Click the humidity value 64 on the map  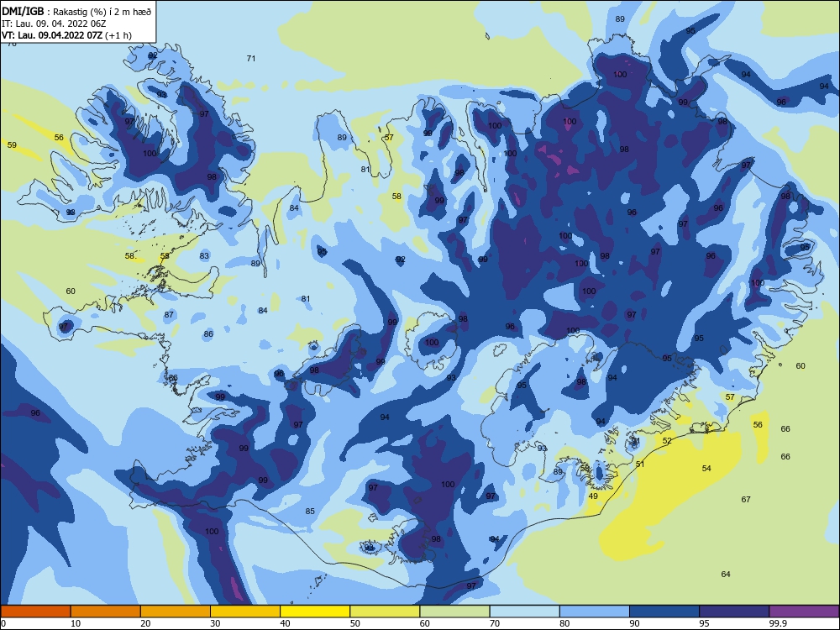pos(726,574)
